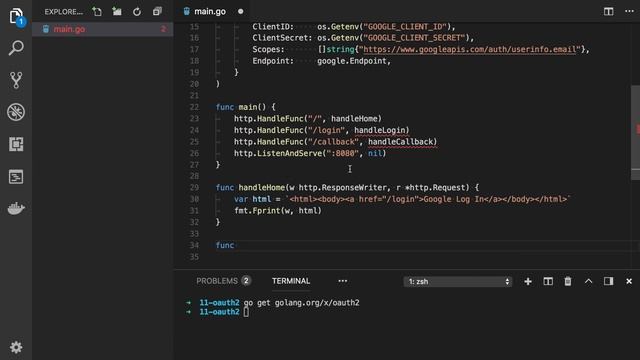Switch to the TERMINAL panel tab
This screenshot has width=640, height=360.
click(291, 281)
